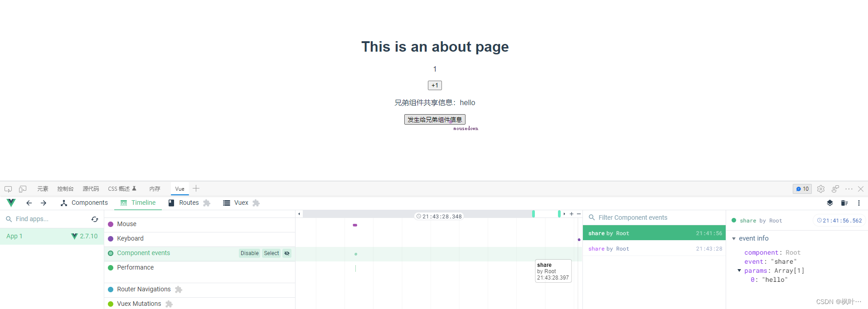Toggle device emulation icon
Image resolution: width=868 pixels, height=309 pixels.
pyautogui.click(x=23, y=189)
